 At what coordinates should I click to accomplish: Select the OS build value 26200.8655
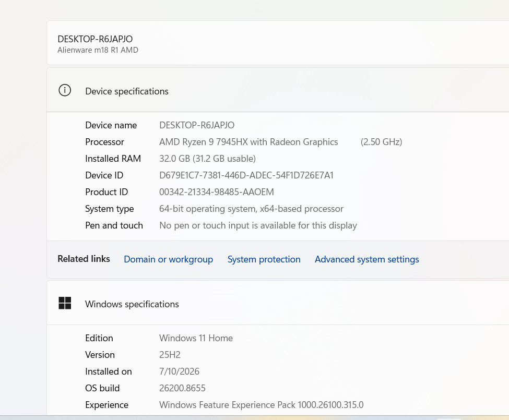click(x=182, y=388)
